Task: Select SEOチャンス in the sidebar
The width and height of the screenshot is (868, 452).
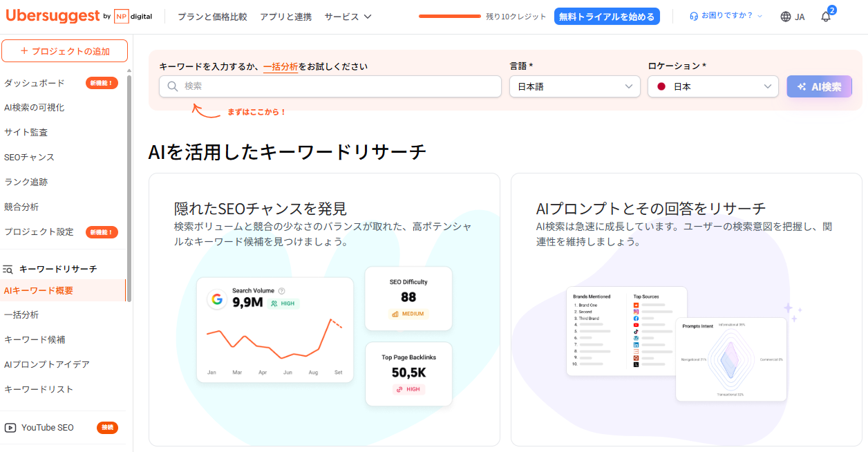Action: click(x=29, y=157)
